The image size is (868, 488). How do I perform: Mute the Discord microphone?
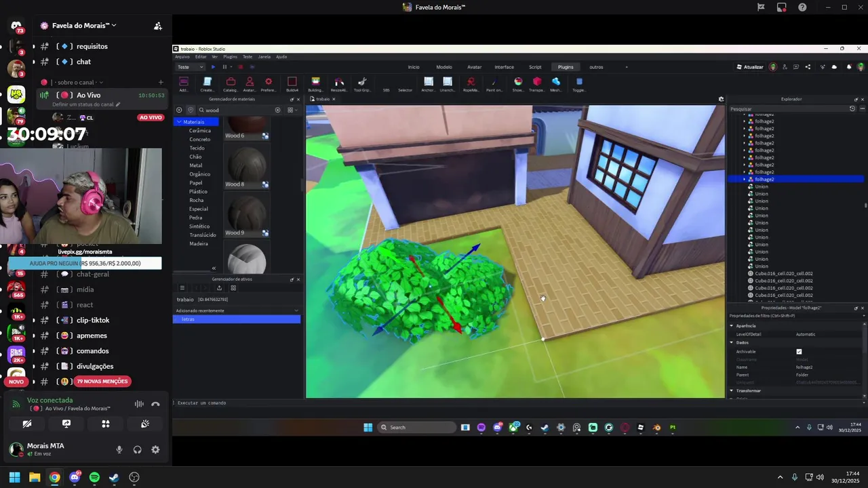119,449
